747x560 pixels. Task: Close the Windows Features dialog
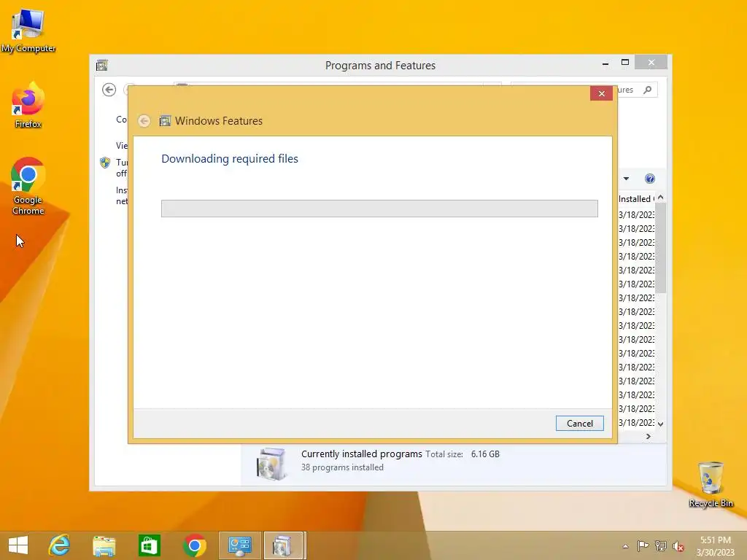pos(601,94)
